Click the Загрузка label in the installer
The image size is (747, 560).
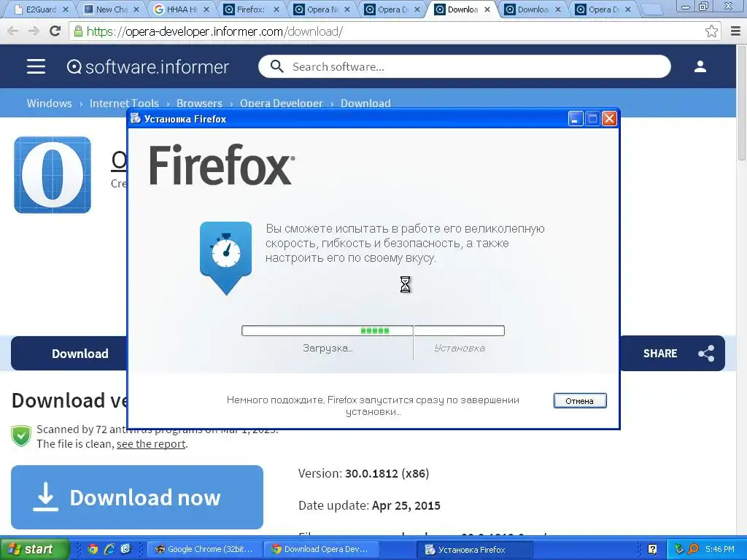pos(328,348)
